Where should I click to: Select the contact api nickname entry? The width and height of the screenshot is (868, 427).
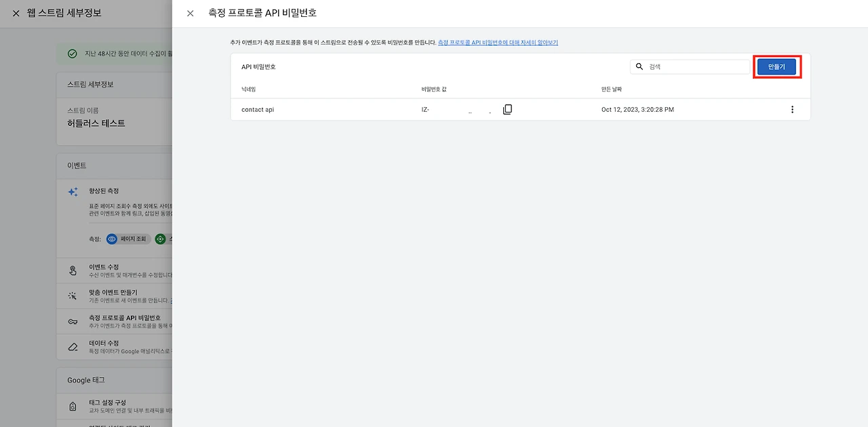pos(258,109)
